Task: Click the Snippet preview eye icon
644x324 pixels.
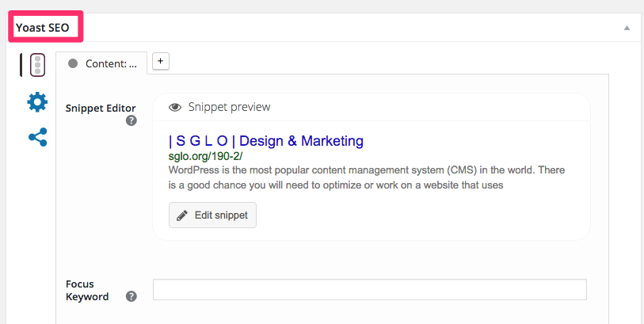Action: click(175, 107)
